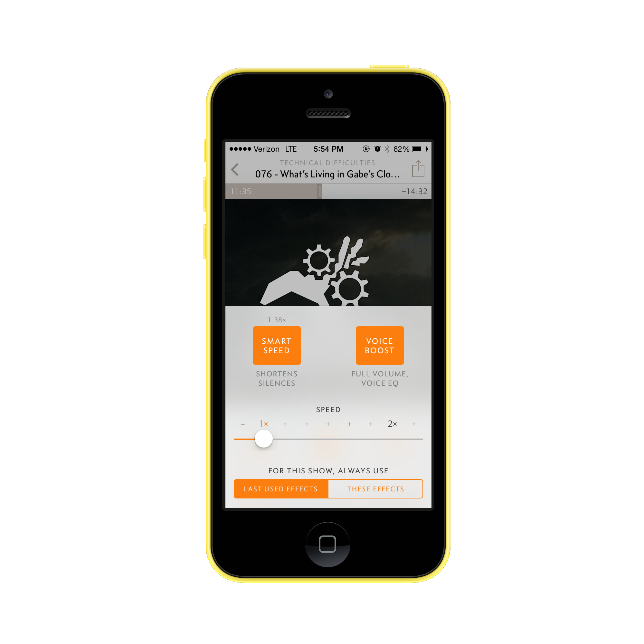Tap the 2x speed marker

393,425
